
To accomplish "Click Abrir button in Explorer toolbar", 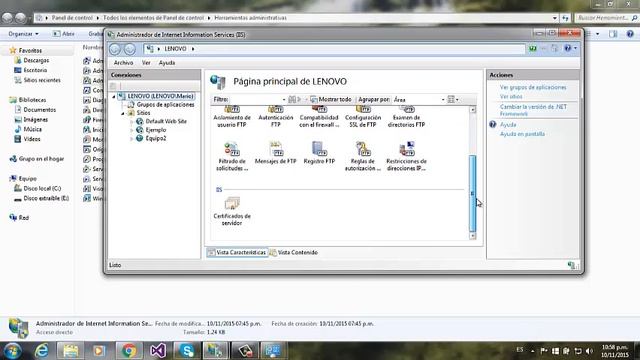I will click(x=64, y=34).
